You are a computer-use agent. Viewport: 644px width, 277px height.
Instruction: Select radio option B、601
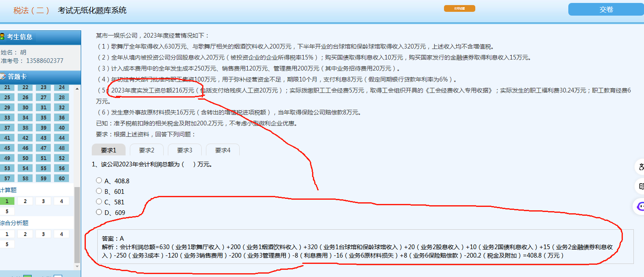99,191
